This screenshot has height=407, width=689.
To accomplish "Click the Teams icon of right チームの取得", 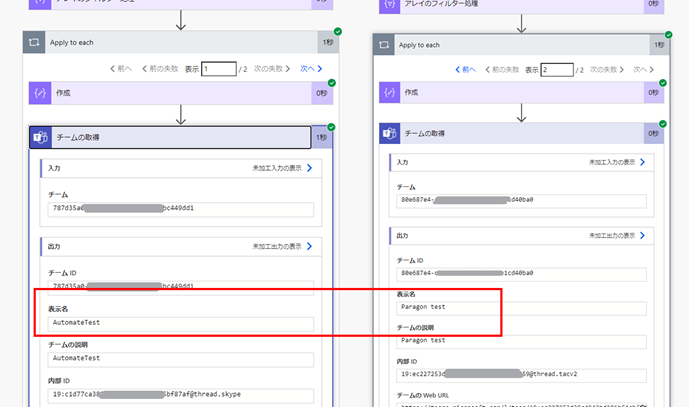I will coord(390,133).
